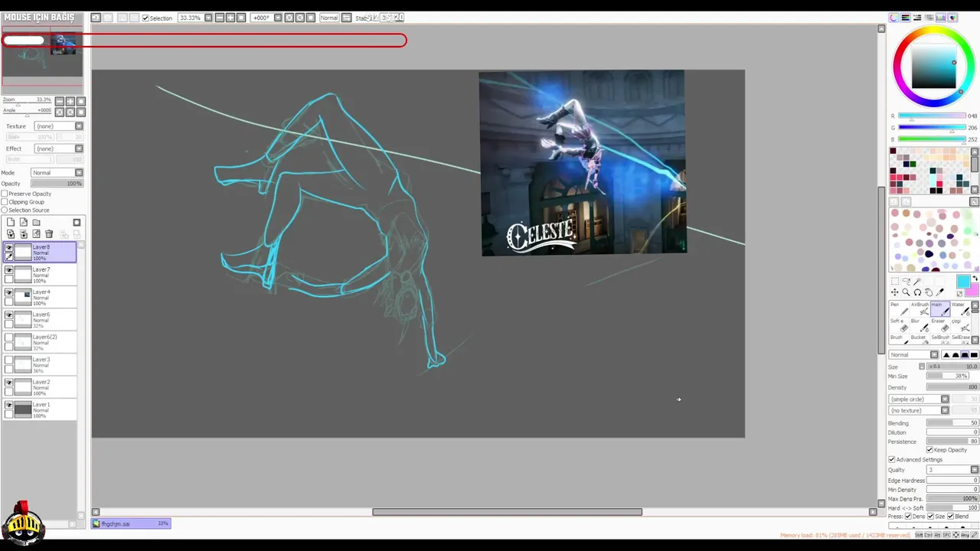Select the Layer6(2) layer

(40, 342)
